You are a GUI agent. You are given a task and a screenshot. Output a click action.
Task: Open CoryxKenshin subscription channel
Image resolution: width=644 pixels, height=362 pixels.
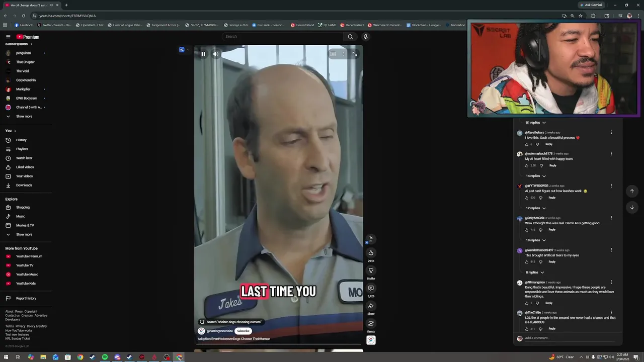(x=26, y=80)
